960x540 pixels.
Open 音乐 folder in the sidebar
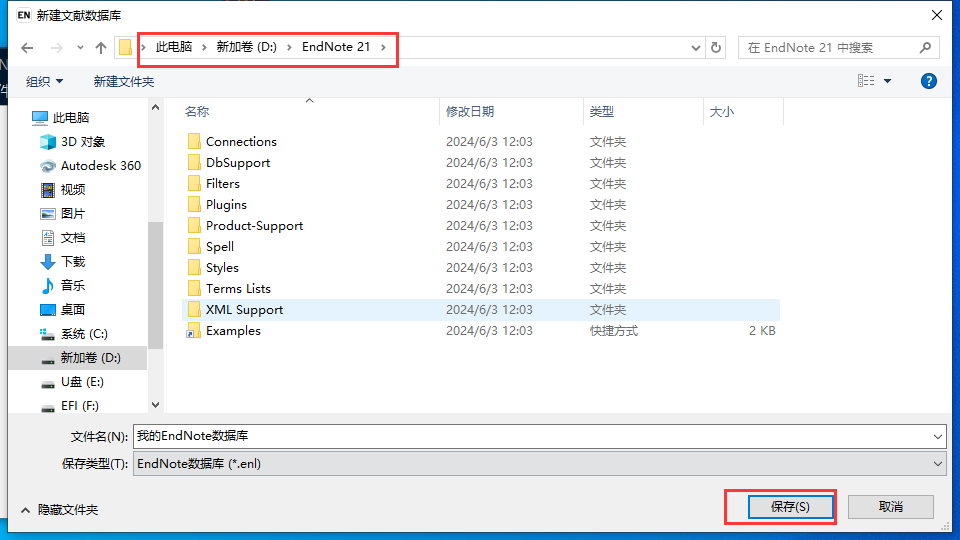(x=62, y=285)
